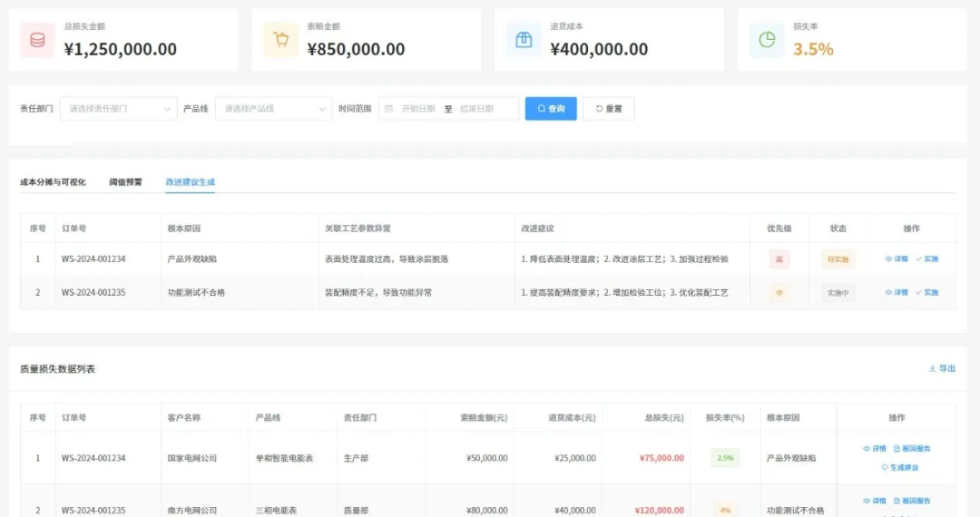Image resolution: width=980 pixels, height=517 pixels.
Task: Click the blue 查询 search button
Action: [x=551, y=109]
